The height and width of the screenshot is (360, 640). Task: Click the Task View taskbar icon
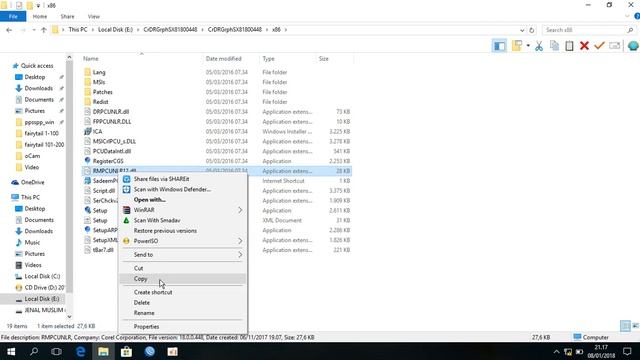pos(56,351)
